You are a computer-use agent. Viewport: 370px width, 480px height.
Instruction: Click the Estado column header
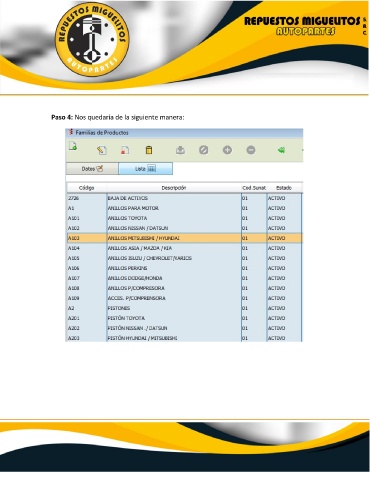tap(284, 188)
